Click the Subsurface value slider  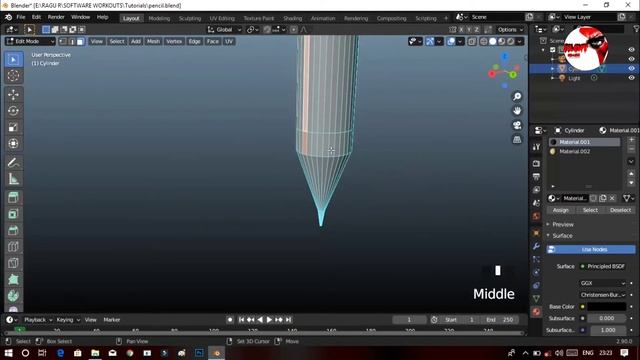pos(607,318)
